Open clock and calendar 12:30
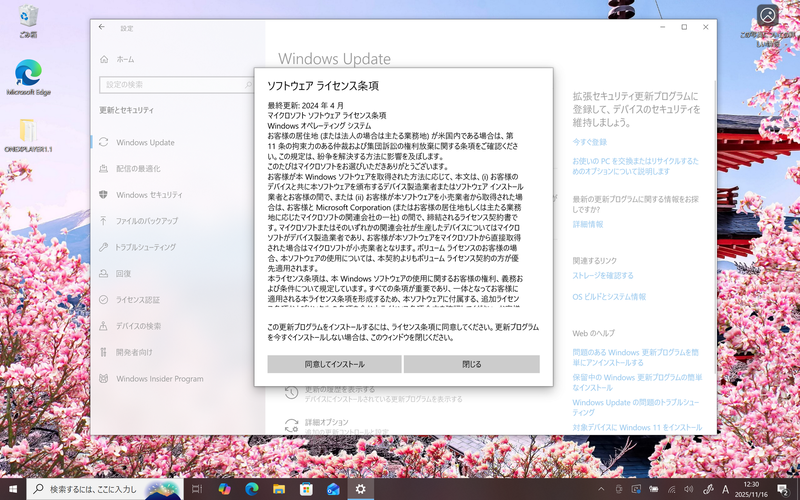 [754, 489]
